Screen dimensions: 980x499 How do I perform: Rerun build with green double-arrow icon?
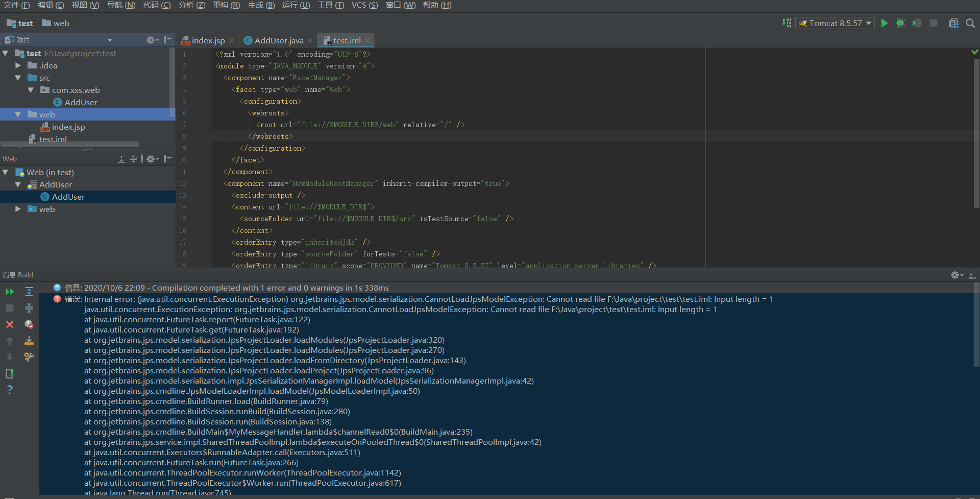click(x=10, y=292)
